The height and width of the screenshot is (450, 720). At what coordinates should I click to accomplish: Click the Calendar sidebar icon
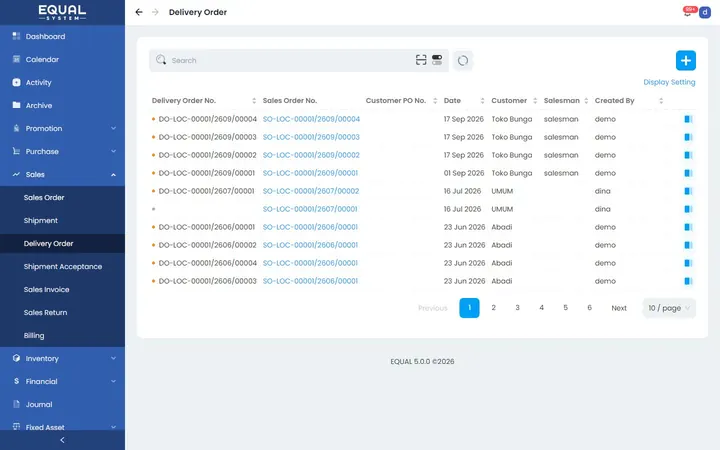pyautogui.click(x=17, y=59)
